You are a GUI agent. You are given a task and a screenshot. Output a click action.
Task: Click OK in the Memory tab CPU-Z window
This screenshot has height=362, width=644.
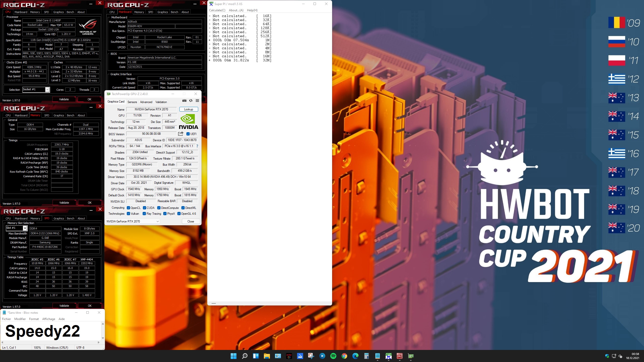(90, 203)
